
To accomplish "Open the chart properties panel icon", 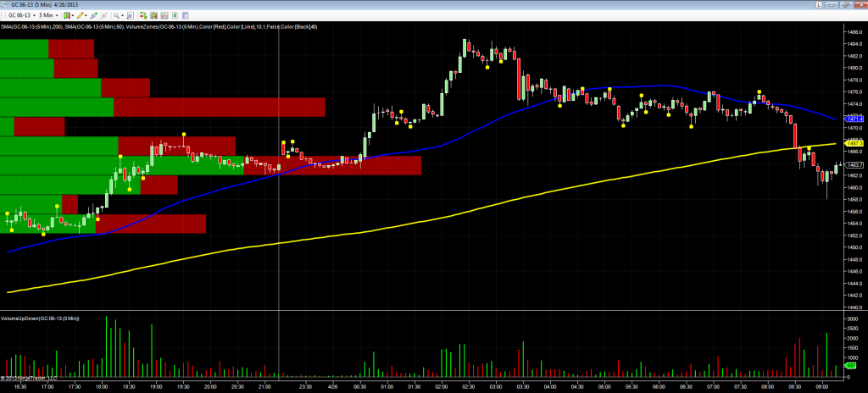I will (x=186, y=15).
